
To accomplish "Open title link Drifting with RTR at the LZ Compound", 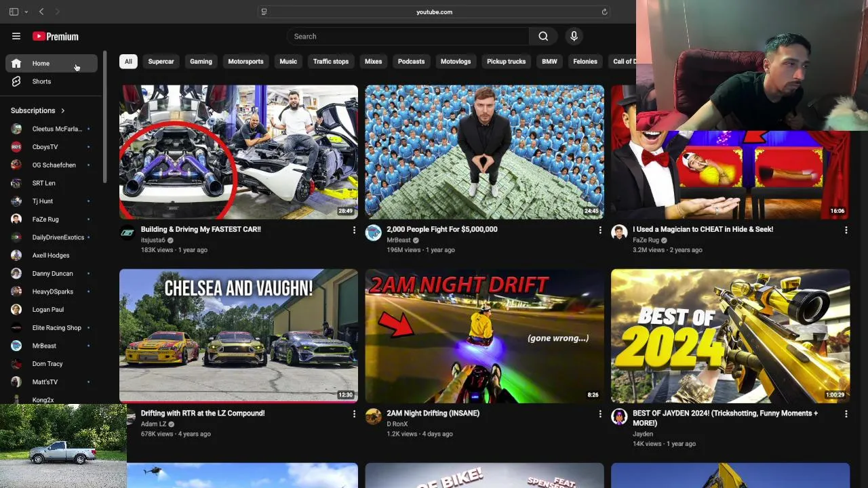I will [203, 413].
